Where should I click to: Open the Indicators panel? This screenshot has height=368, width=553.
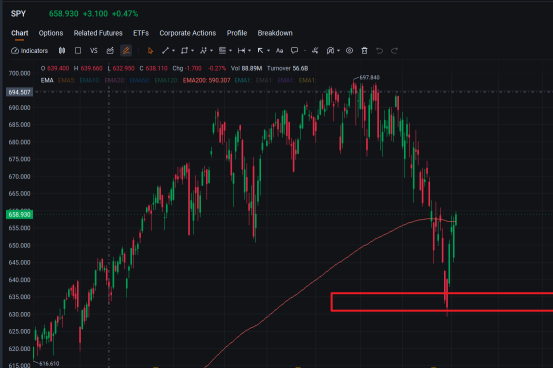(x=29, y=51)
